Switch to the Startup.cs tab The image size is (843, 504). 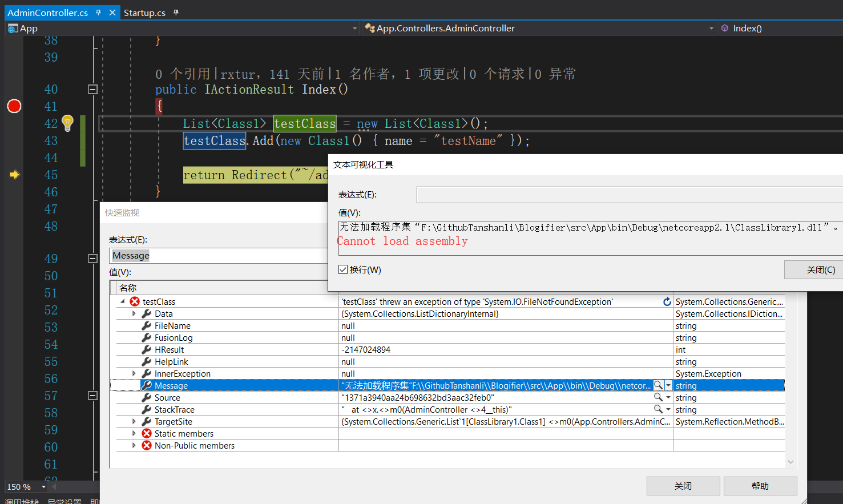(144, 13)
